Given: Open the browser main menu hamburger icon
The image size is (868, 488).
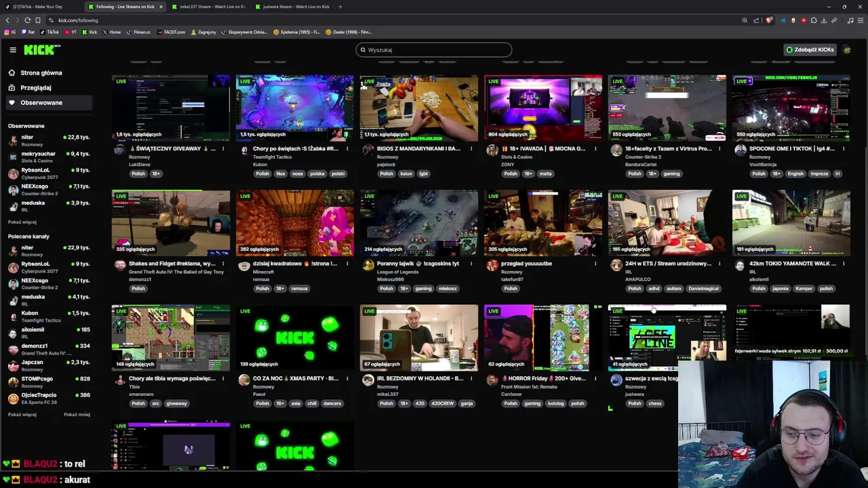Looking at the screenshot, I should click(x=861, y=20).
